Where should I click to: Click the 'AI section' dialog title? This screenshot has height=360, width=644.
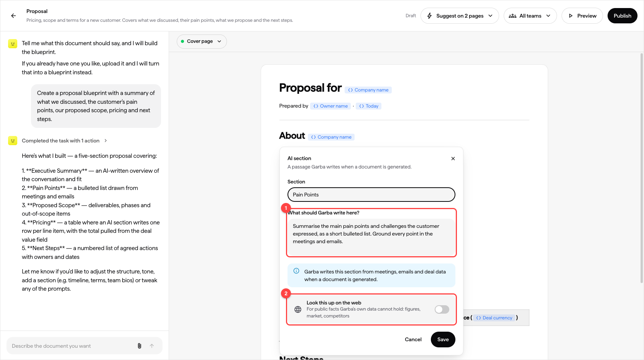(299, 159)
